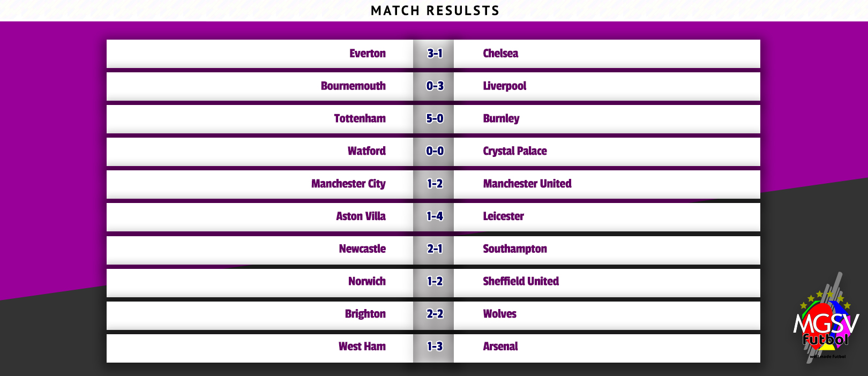
Task: Select Sheffield United in the results
Action: [520, 282]
